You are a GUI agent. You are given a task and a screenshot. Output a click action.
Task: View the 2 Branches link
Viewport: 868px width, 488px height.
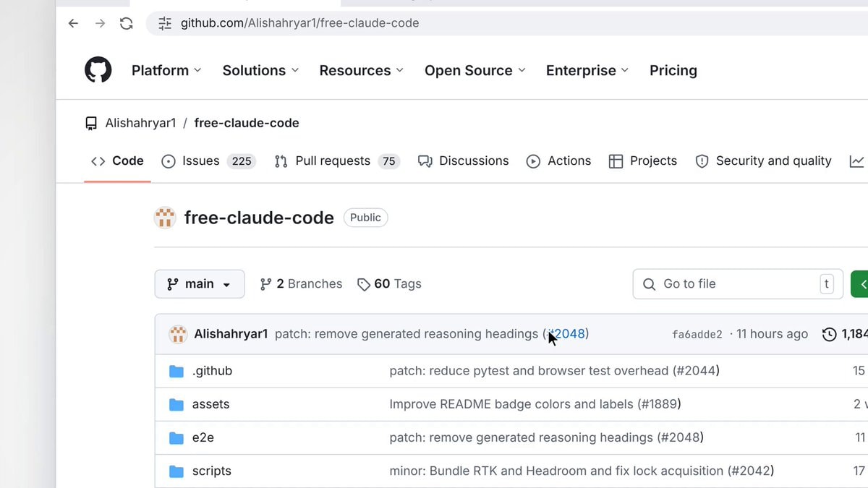(301, 284)
